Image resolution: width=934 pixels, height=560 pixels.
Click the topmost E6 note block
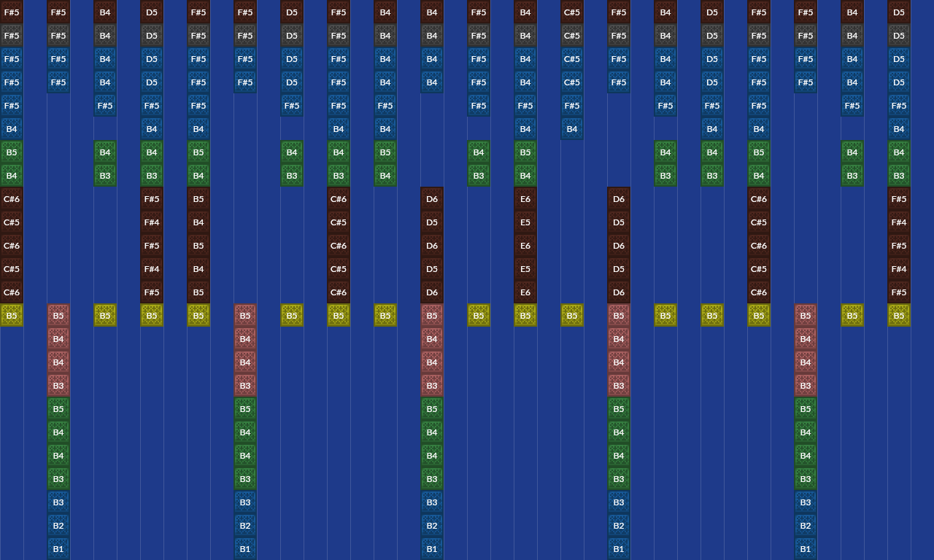[x=525, y=199]
